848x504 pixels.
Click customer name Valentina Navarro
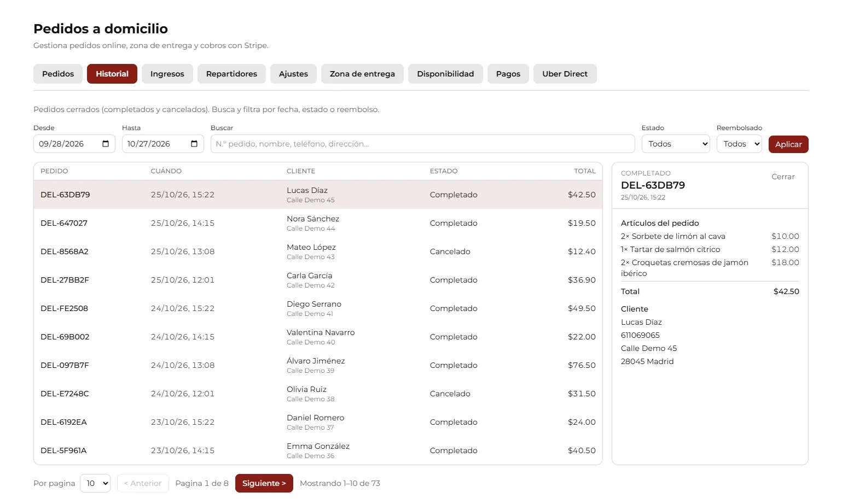point(321,332)
